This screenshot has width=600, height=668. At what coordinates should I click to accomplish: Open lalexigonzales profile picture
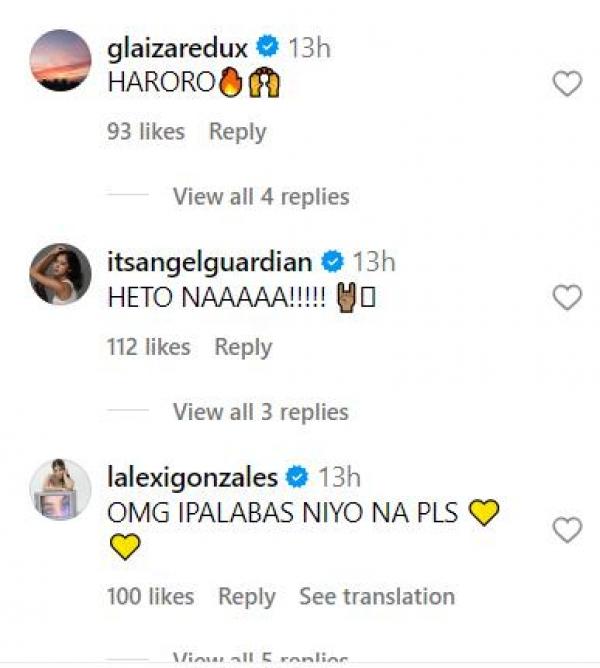point(60,490)
